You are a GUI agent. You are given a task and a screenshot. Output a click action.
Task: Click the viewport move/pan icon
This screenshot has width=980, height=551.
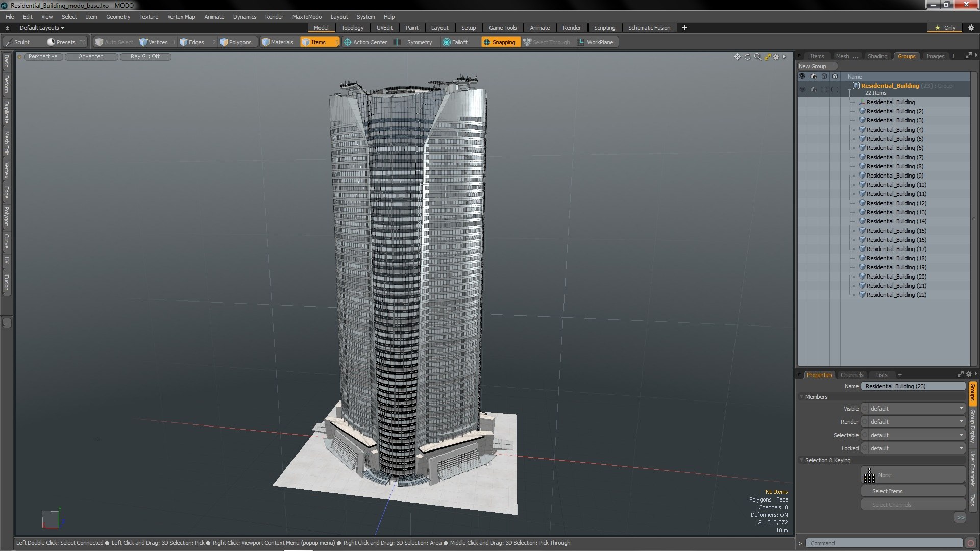[x=737, y=57]
